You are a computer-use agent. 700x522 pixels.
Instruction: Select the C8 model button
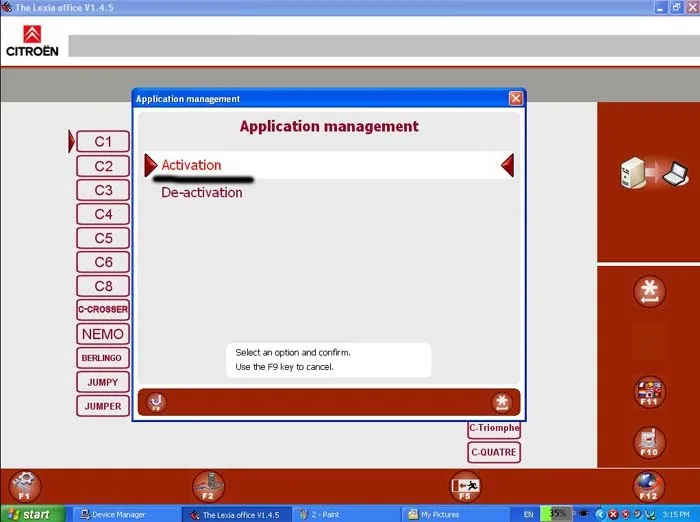click(103, 286)
